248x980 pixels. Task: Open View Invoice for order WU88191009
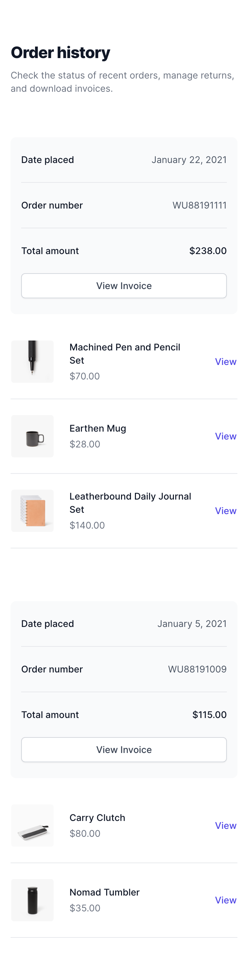point(124,749)
